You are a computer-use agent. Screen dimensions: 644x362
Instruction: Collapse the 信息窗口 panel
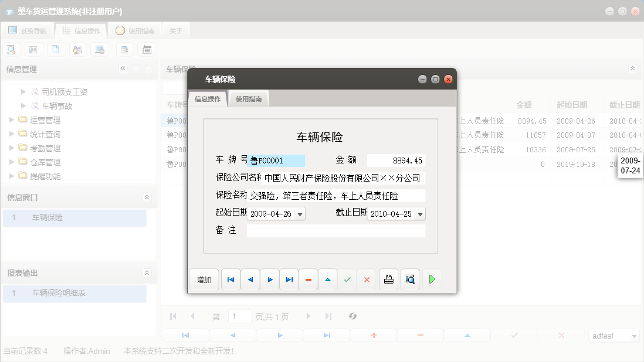tap(146, 197)
